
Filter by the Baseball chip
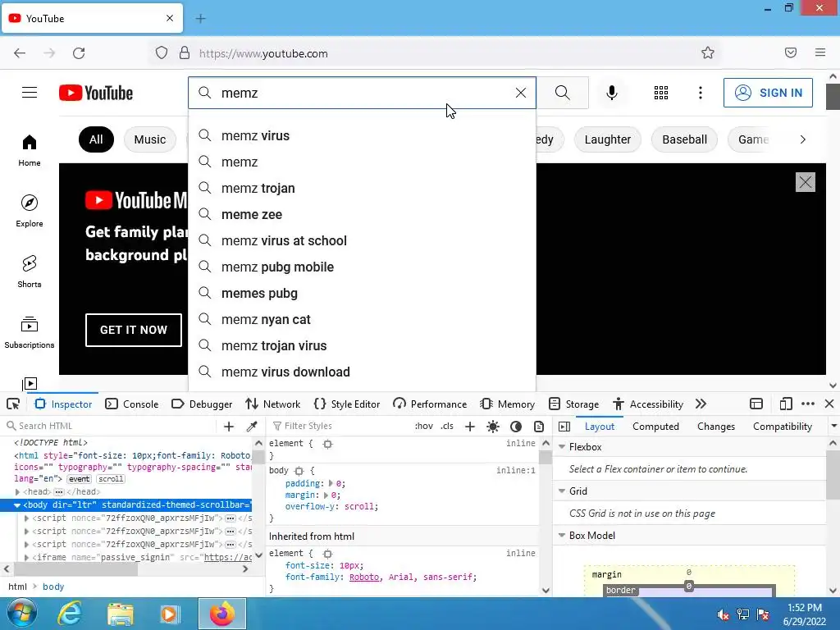pos(685,139)
